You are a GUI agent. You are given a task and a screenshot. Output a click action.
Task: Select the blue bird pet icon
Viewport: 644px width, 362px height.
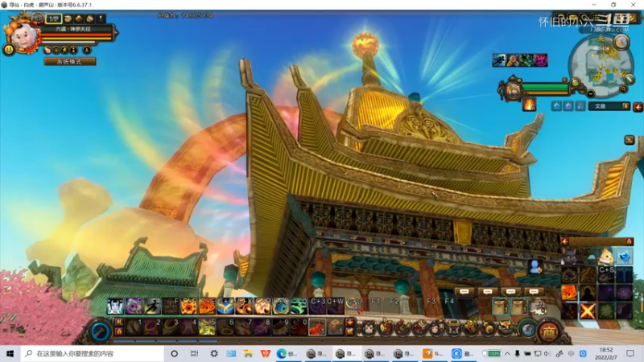625,257
